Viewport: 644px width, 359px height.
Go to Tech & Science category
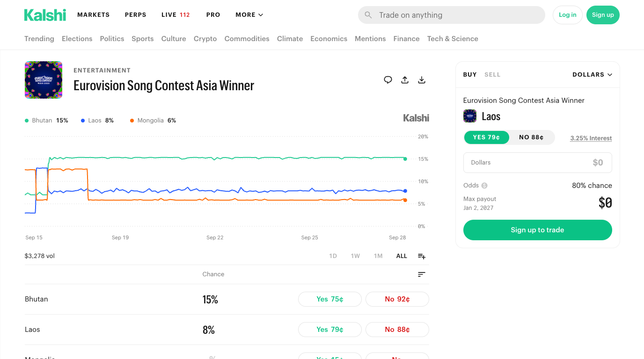coord(453,39)
